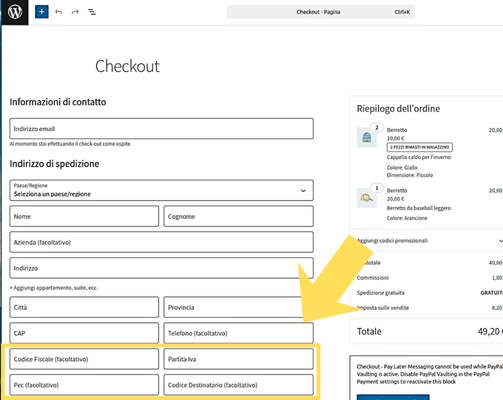Click the 49,20 total amount
The image size is (503, 400).
click(x=490, y=331)
